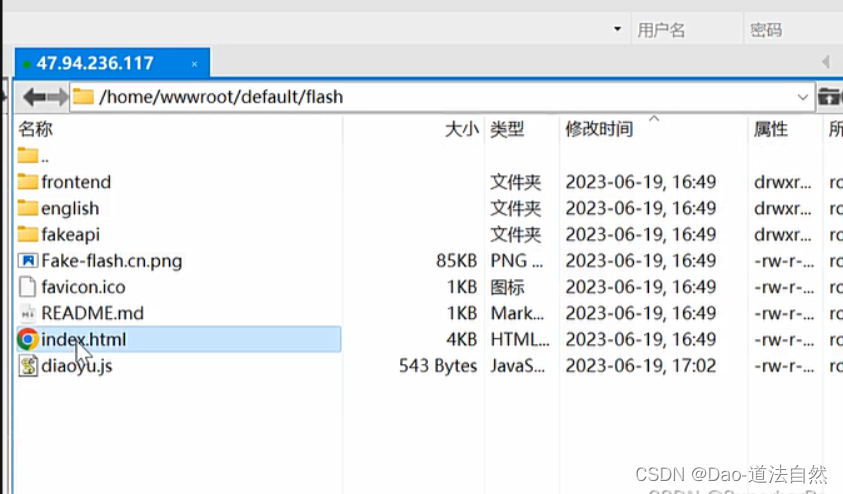Select the diaoyu.js script file icon
This screenshot has width=843, height=494.
point(28,366)
